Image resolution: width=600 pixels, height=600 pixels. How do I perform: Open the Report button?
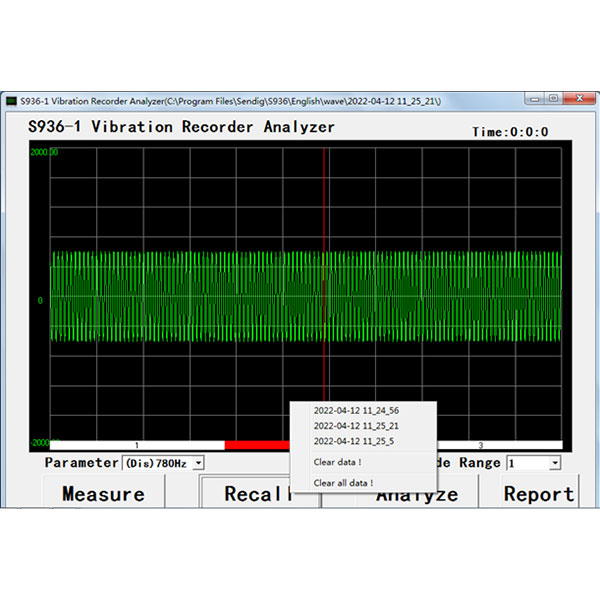point(538,493)
